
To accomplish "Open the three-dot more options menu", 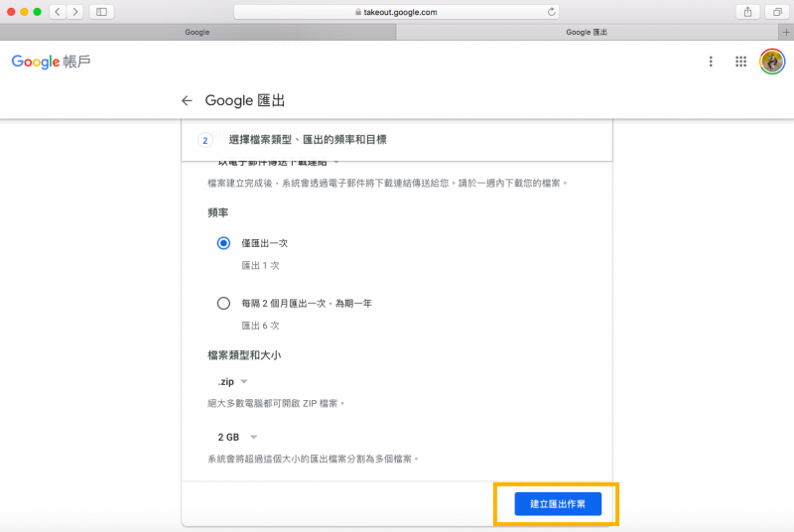I will (711, 62).
